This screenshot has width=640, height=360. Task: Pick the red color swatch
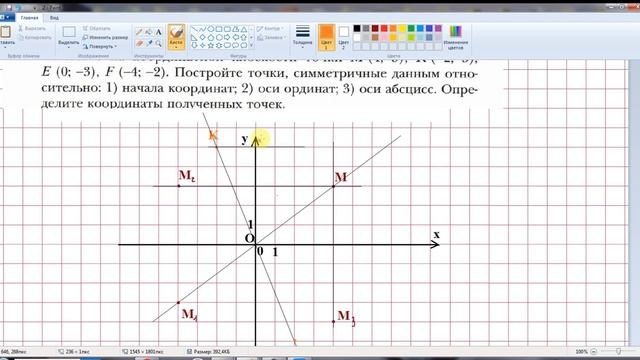point(384,28)
